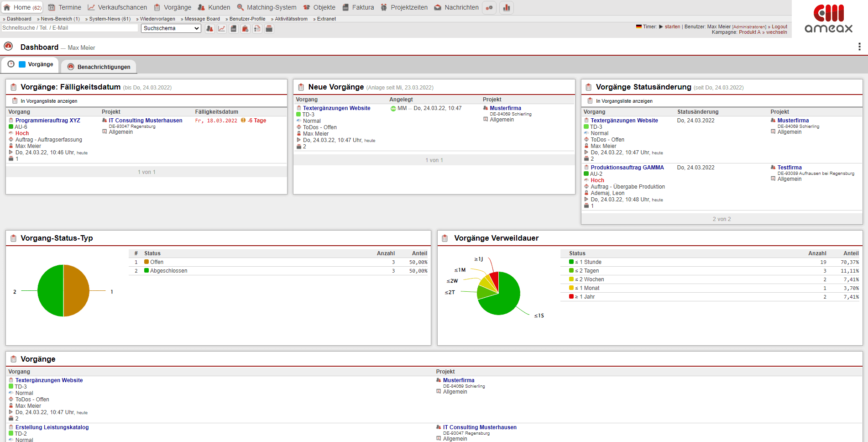
Task: Click the Logout link
Action: click(x=779, y=26)
